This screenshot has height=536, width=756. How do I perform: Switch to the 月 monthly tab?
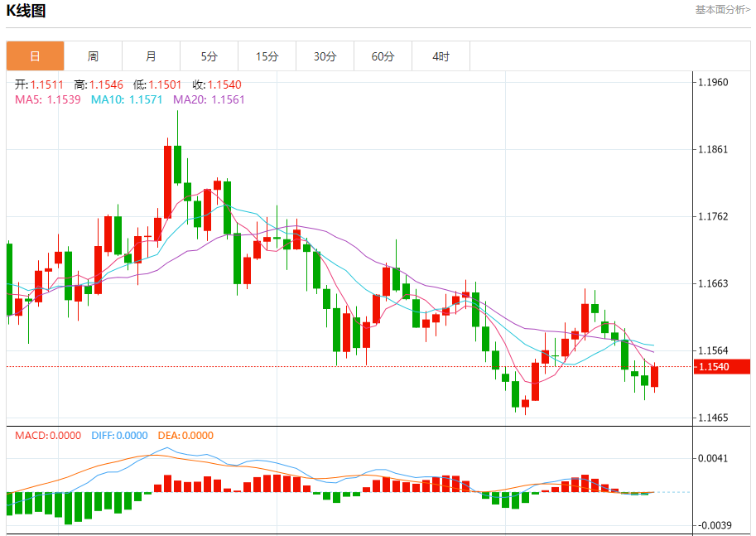(x=151, y=56)
